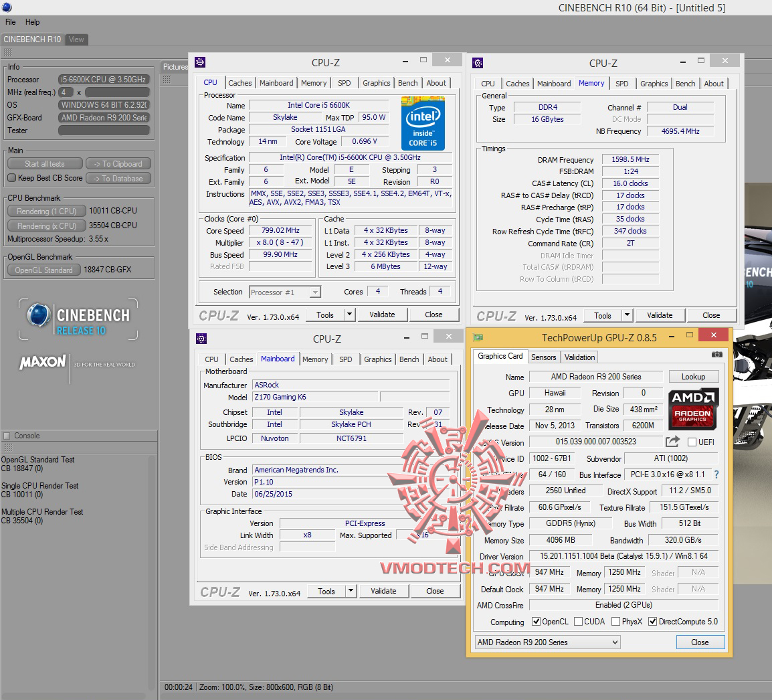Toggle the PhysX checkbox
This screenshot has height=700, width=772.
(615, 622)
